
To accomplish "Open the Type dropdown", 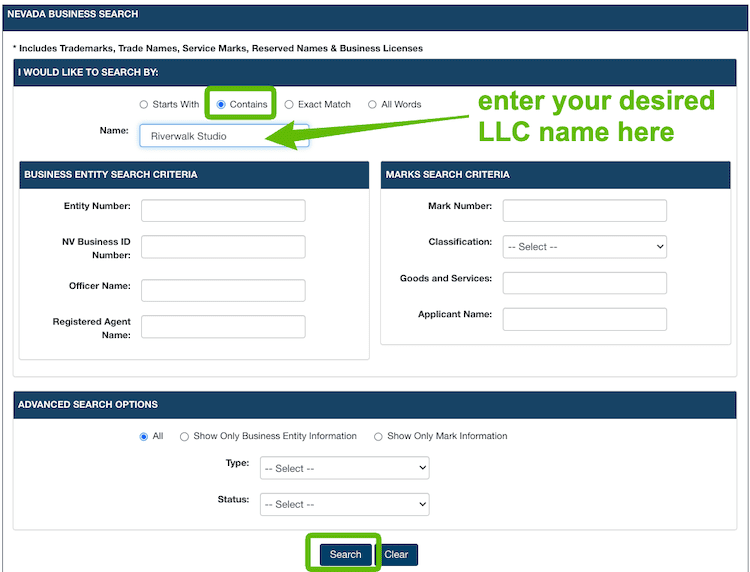I will coord(344,468).
